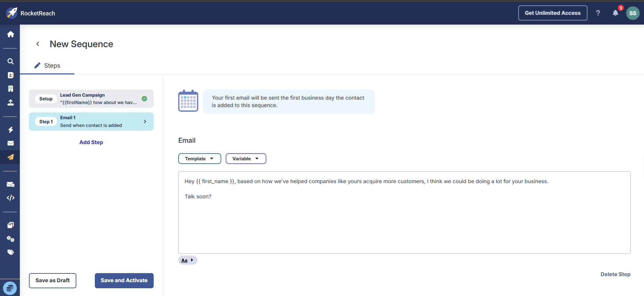644x296 pixels.
Task: Click the coins credits icon at sidebar bottom
Action: (10, 288)
